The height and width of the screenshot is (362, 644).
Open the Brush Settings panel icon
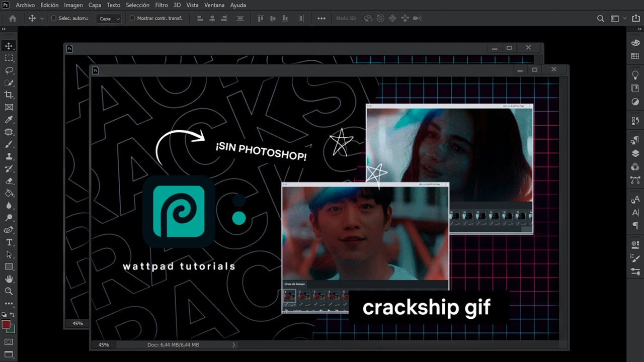tap(635, 258)
